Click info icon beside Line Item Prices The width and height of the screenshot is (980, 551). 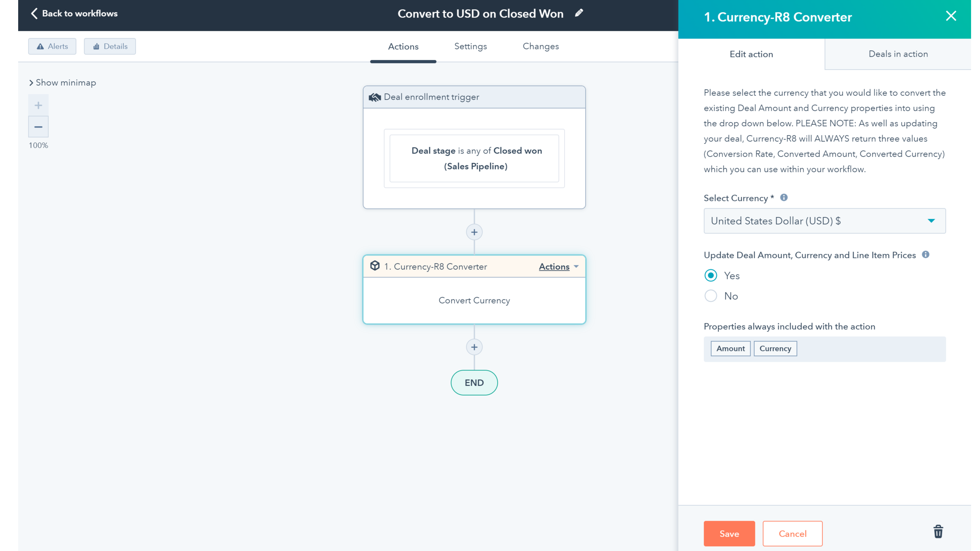click(x=925, y=255)
